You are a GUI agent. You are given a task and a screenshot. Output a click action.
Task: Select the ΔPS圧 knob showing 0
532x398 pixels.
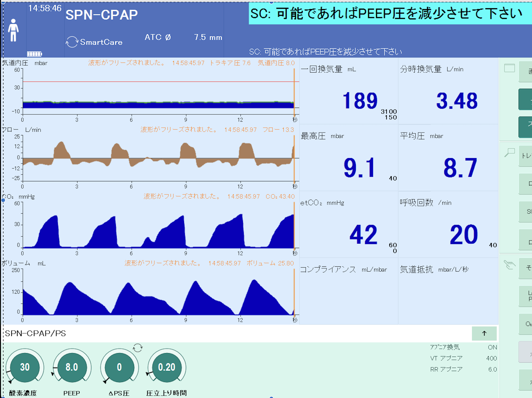click(119, 367)
